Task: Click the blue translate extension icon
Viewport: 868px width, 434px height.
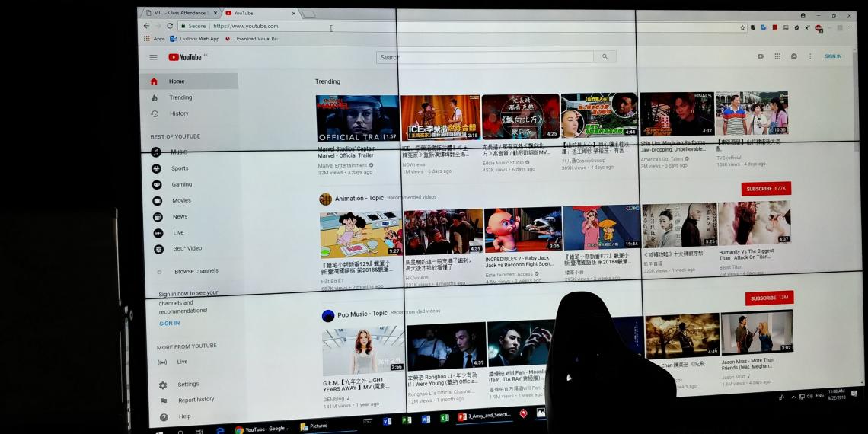Action: [764, 27]
